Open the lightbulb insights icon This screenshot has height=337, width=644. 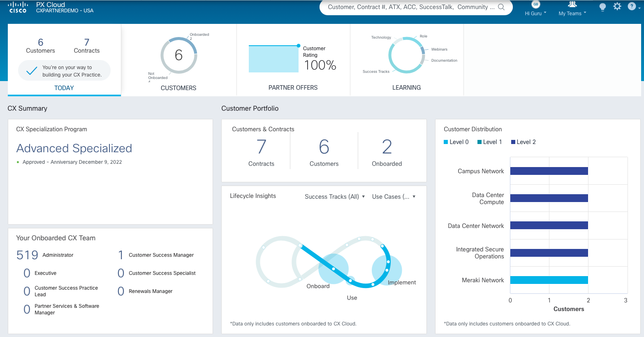[602, 7]
